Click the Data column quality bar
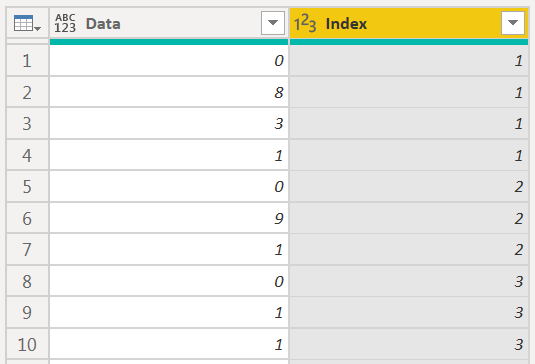This screenshot has height=364, width=535. [x=169, y=42]
